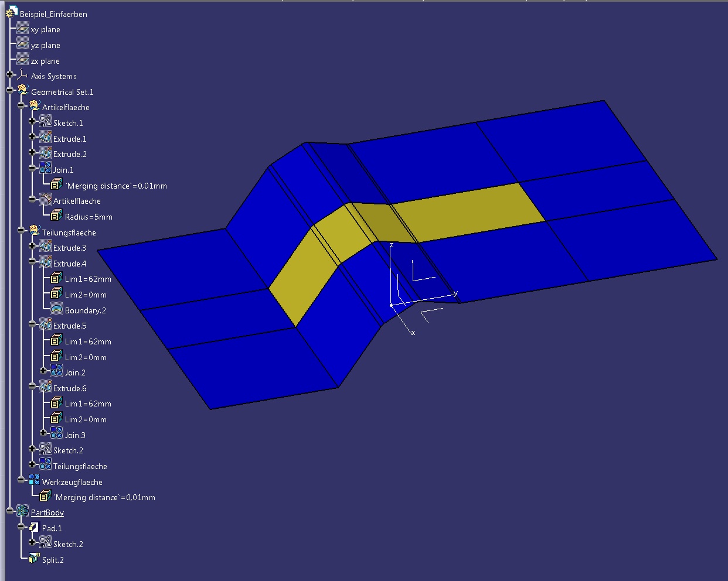Select the Beispiel_Einfaerben root part icon
Image resolution: width=728 pixels, height=581 pixels.
pyautogui.click(x=11, y=11)
